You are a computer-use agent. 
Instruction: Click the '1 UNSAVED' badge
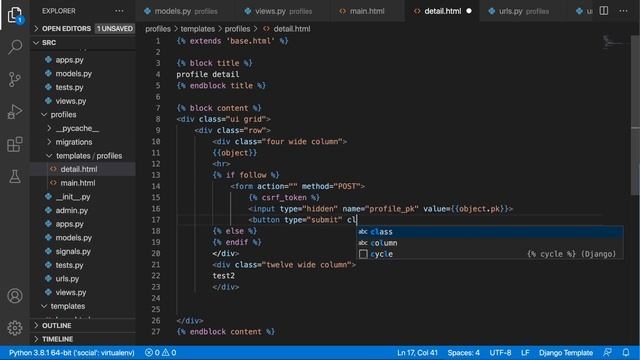point(115,29)
